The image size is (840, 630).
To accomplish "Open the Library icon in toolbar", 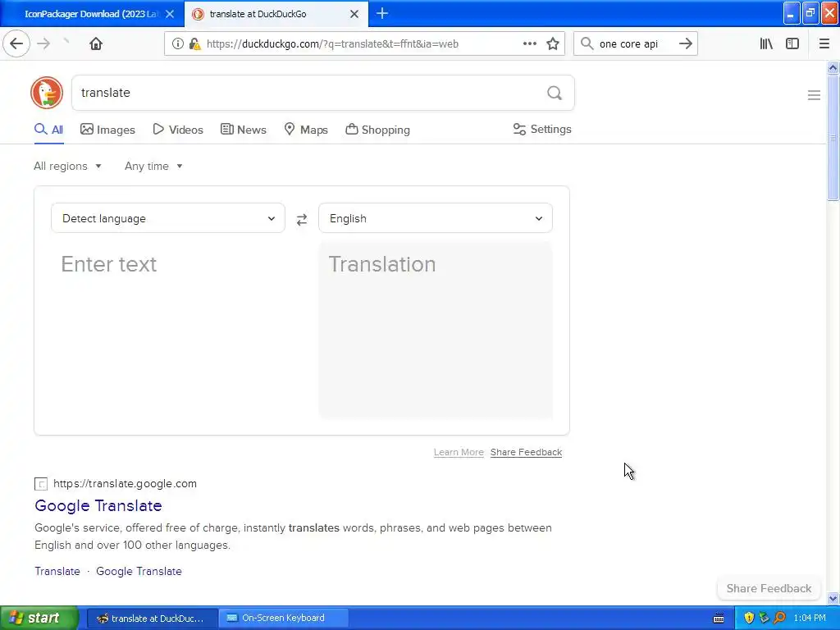I will tap(766, 43).
